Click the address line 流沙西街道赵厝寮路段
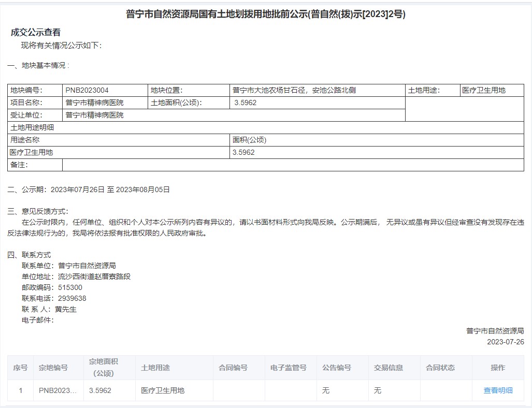Viewport: 532px width, 408px height. coord(76,276)
